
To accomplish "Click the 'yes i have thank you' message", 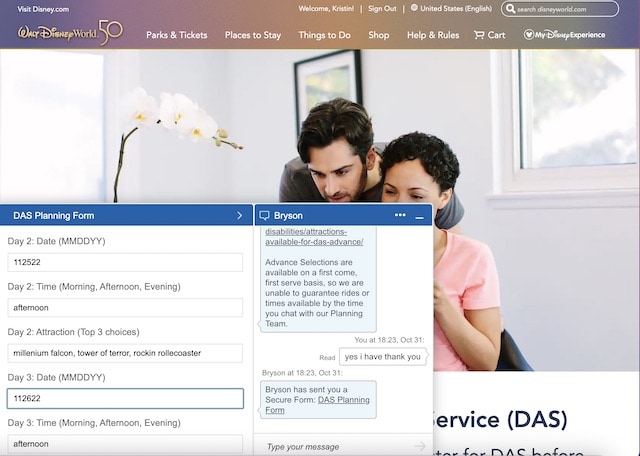I will tap(382, 357).
